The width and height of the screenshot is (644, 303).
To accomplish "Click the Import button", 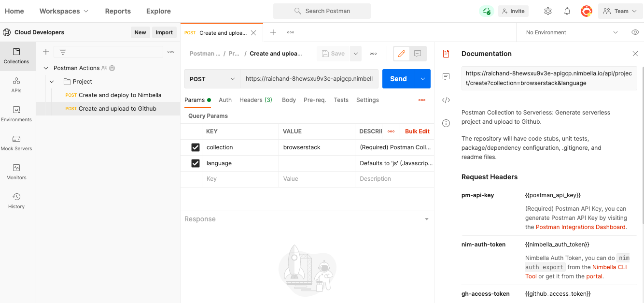I will pos(164,32).
